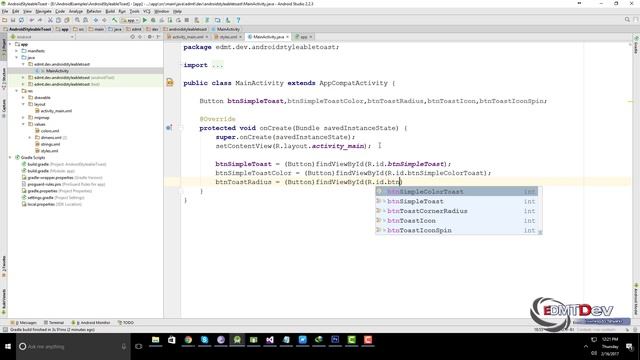
Task: Open the Refactor menu
Action: [94, 11]
